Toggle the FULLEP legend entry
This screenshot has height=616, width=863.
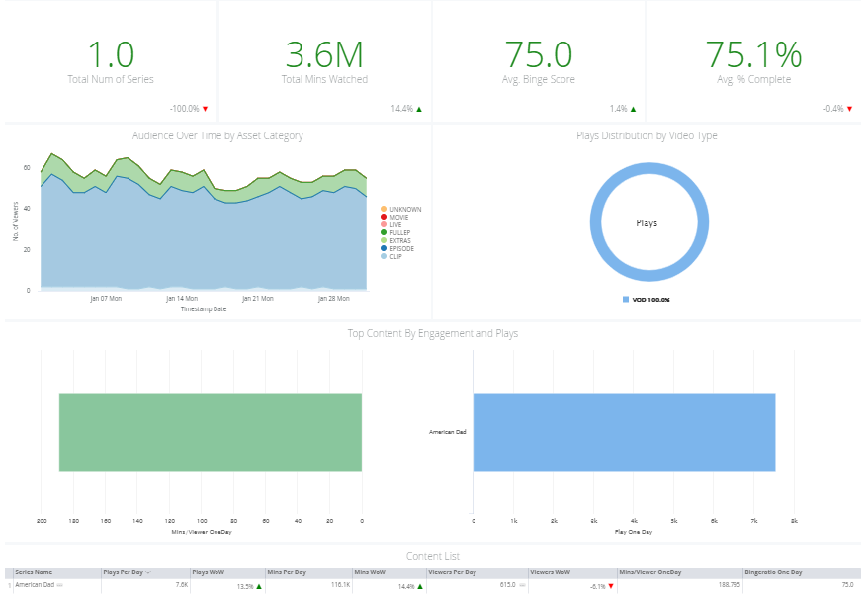[x=395, y=233]
